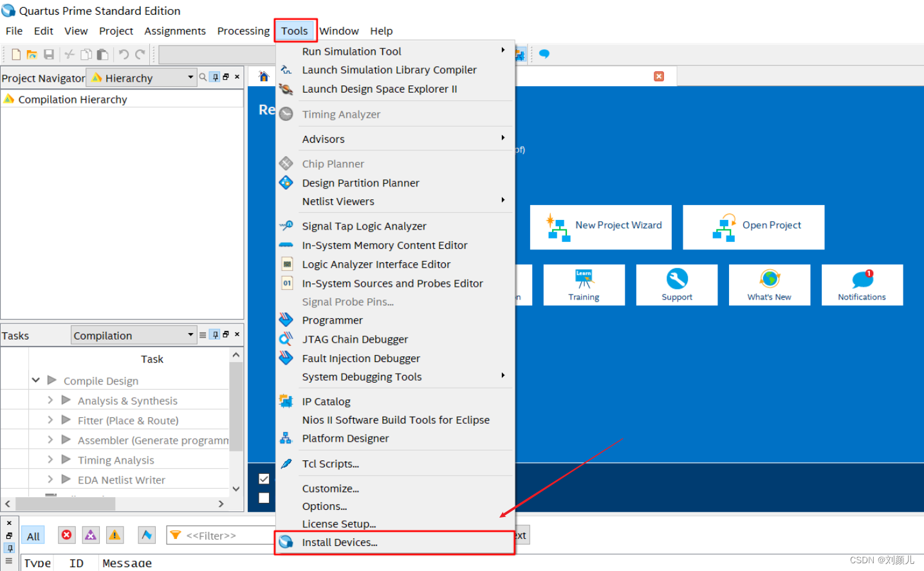Click the search icon in Project Navigator
Screen dimensions: 924x571
point(203,77)
